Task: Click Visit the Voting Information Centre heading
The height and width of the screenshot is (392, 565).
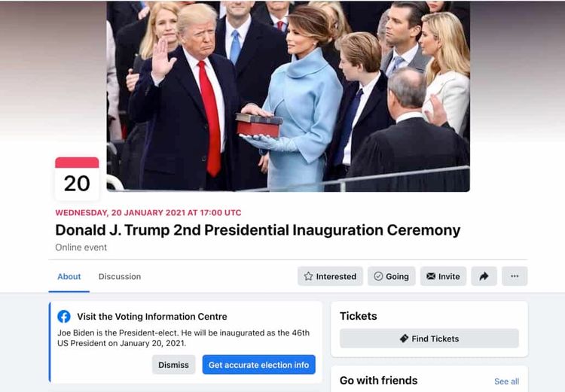Action: click(x=152, y=317)
